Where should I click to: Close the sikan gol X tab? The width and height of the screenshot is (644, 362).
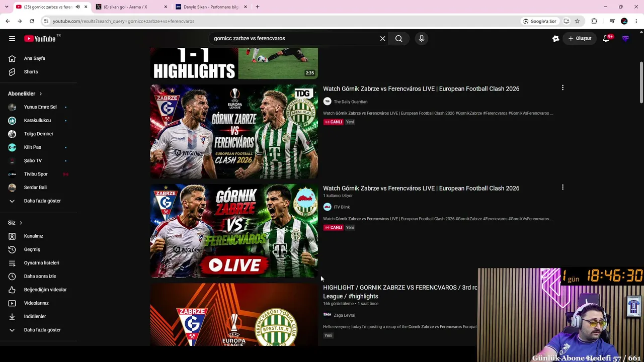click(166, 7)
